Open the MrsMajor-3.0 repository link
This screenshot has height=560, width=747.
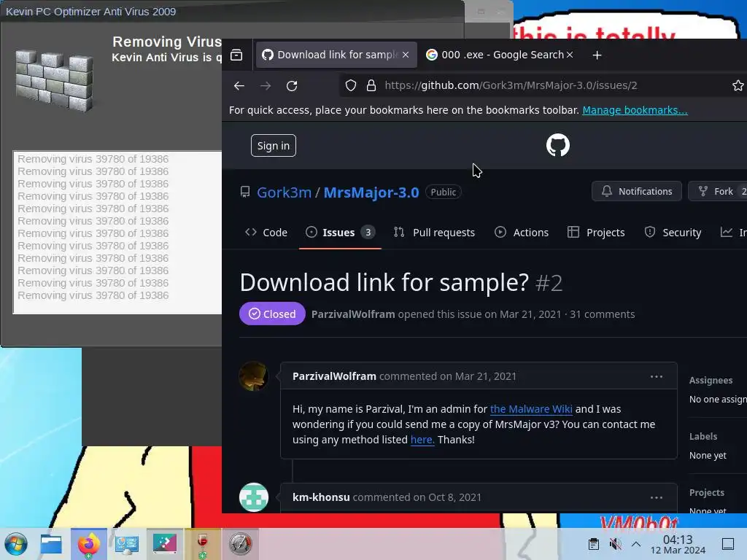click(x=371, y=192)
